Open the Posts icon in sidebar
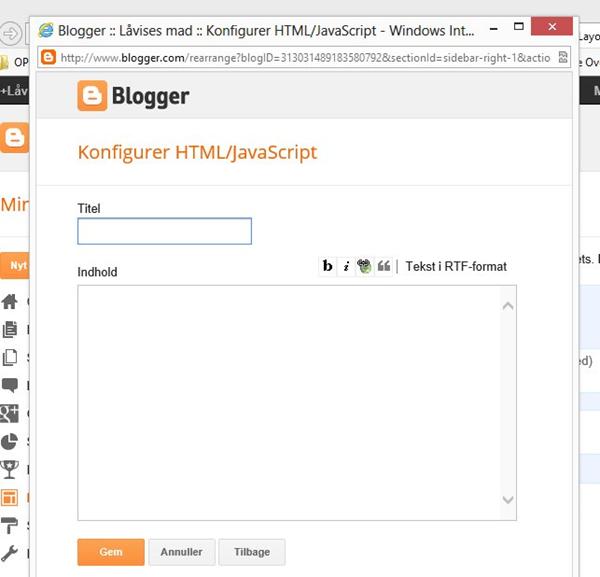 (x=10, y=329)
